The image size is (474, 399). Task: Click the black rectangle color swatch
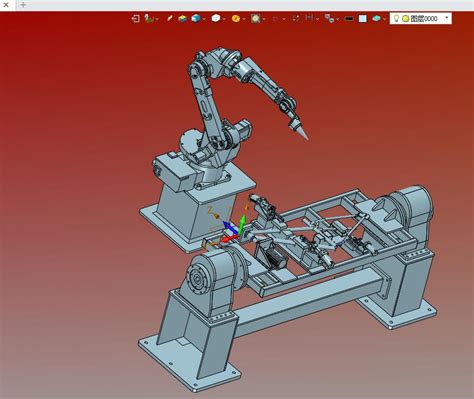point(349,19)
